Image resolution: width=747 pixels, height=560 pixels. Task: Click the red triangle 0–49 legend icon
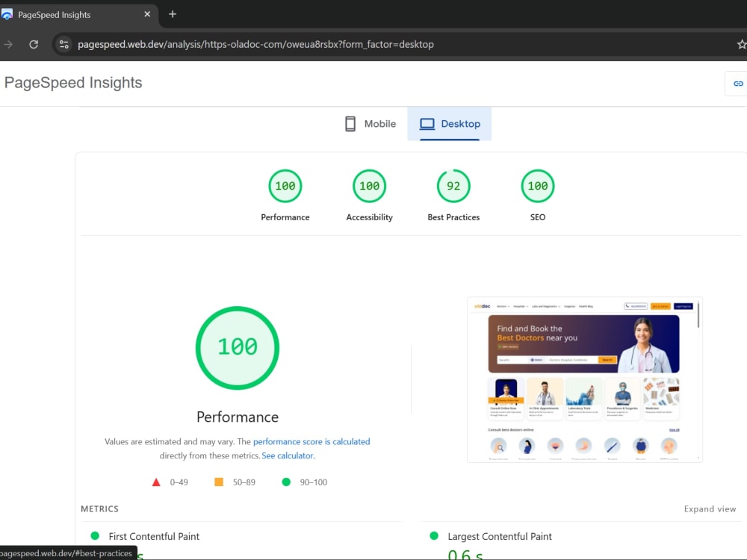pyautogui.click(x=156, y=482)
